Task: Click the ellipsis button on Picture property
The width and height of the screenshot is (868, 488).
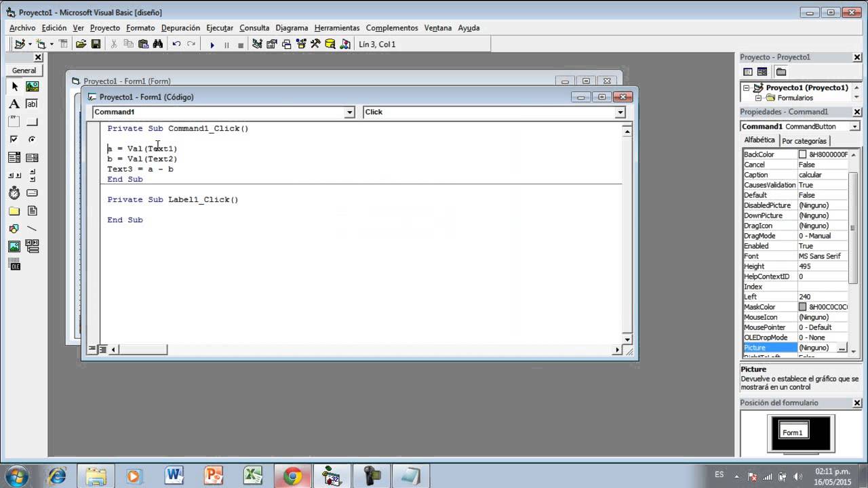Action: click(842, 348)
